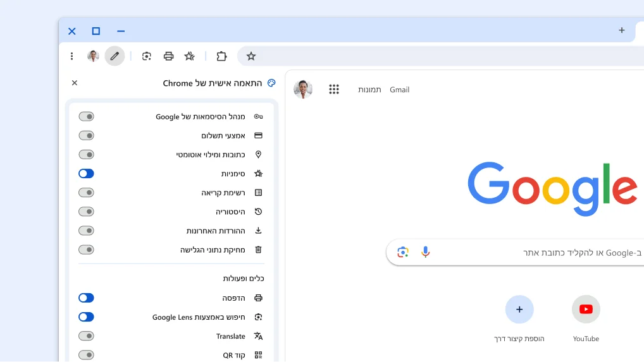Click the מנהל הסיסמאות של Google label

(x=201, y=117)
